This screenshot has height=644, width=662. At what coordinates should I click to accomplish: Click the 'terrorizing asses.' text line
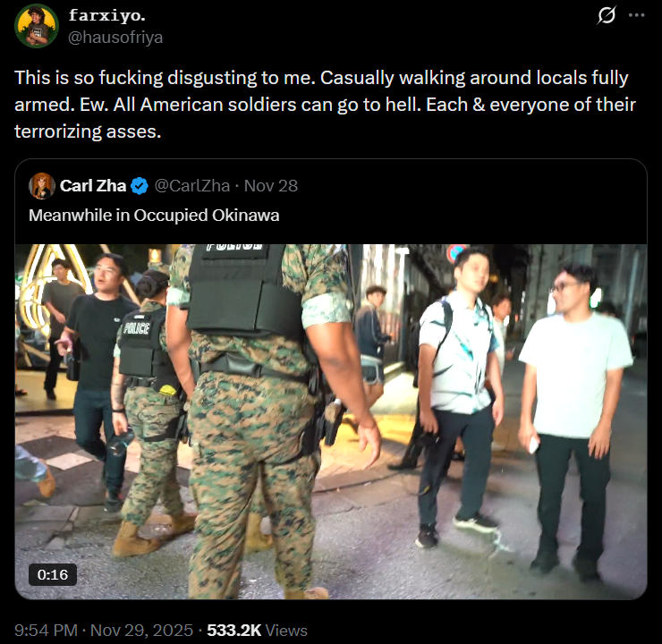tap(88, 131)
